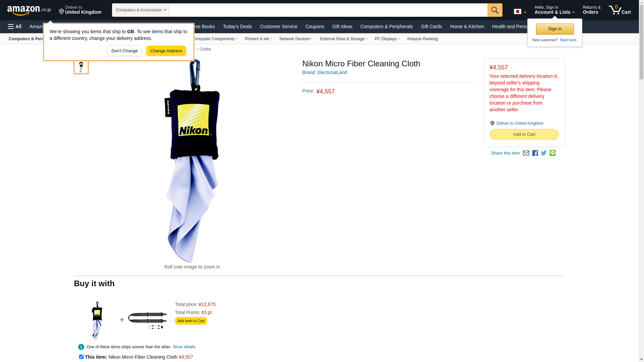
Task: Share item on Facebook icon
Action: [x=535, y=153]
